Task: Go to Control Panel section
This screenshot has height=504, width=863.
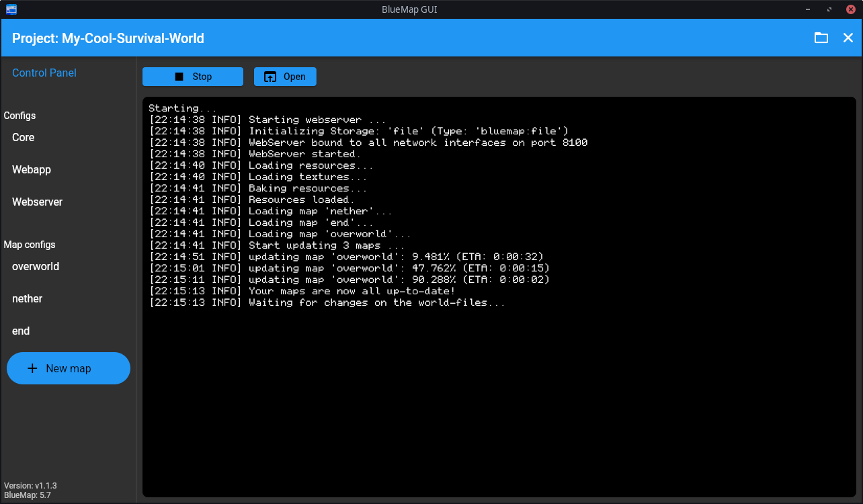Action: tap(44, 73)
